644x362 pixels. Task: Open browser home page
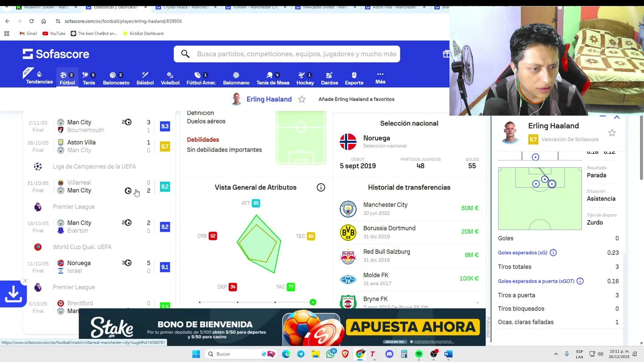tap(43, 21)
